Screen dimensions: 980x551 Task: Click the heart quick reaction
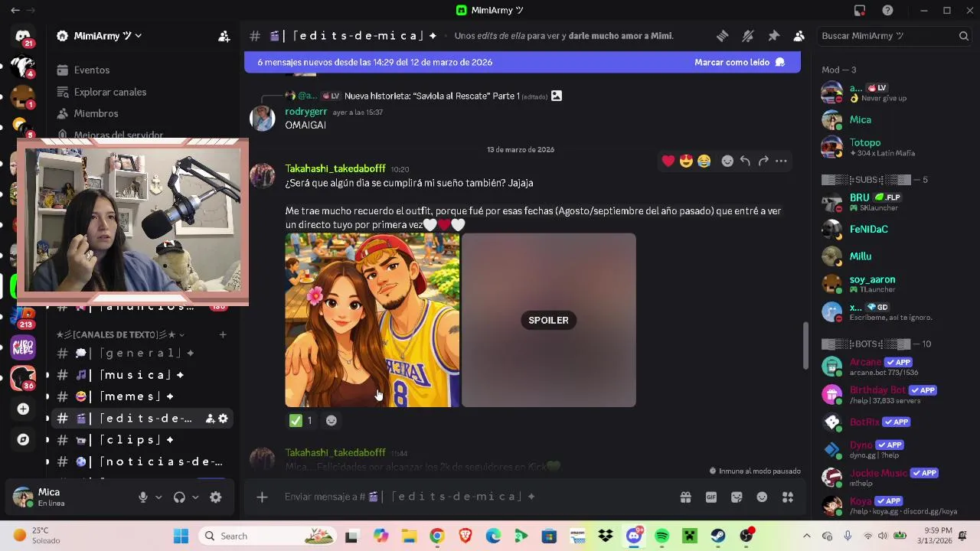(x=668, y=161)
